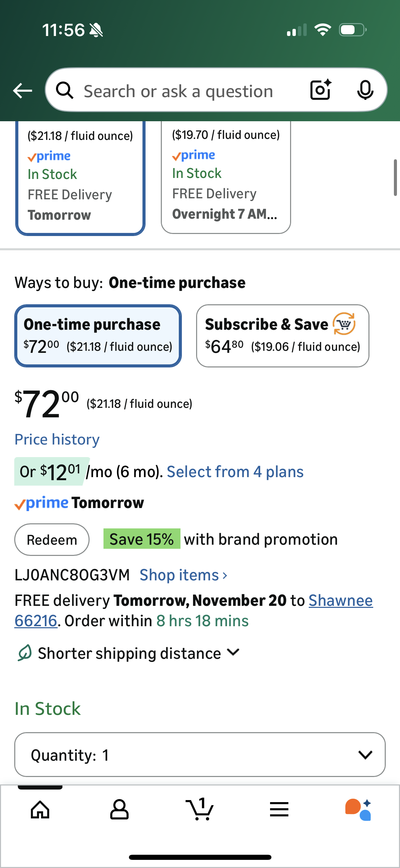Go to Home tab icon
The width and height of the screenshot is (400, 868).
click(40, 810)
